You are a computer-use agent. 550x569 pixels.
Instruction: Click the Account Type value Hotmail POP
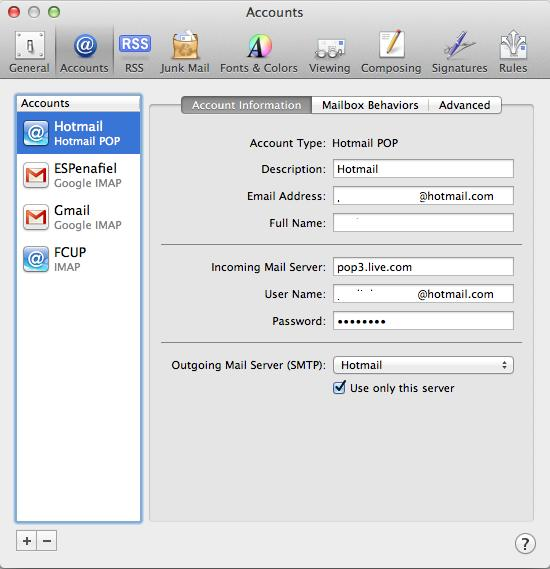coord(365,143)
